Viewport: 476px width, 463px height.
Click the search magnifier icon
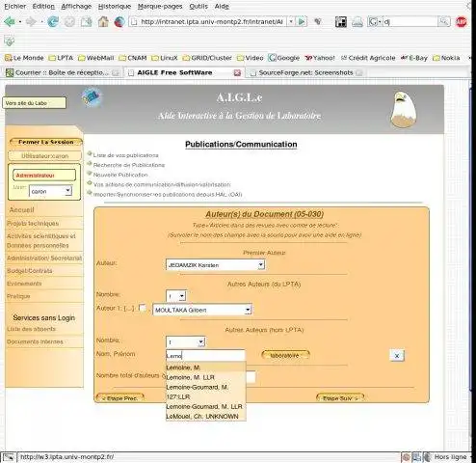tap(444, 21)
